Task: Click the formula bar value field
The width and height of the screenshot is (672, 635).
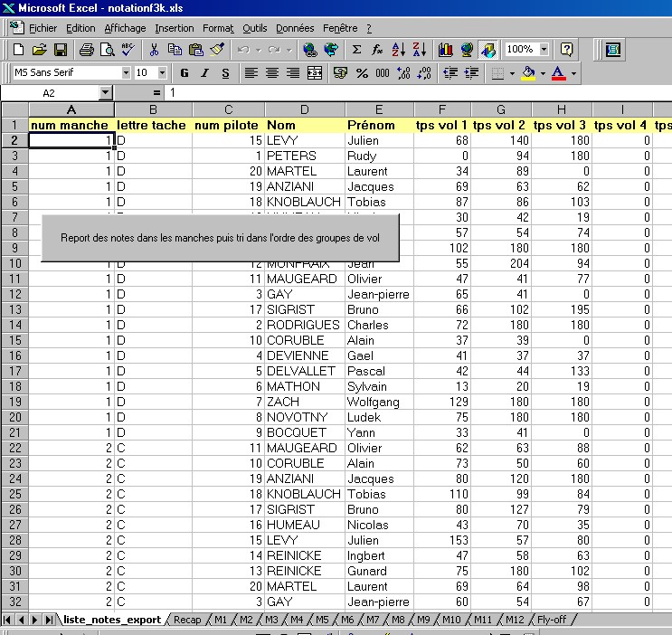Action: pyautogui.click(x=418, y=93)
